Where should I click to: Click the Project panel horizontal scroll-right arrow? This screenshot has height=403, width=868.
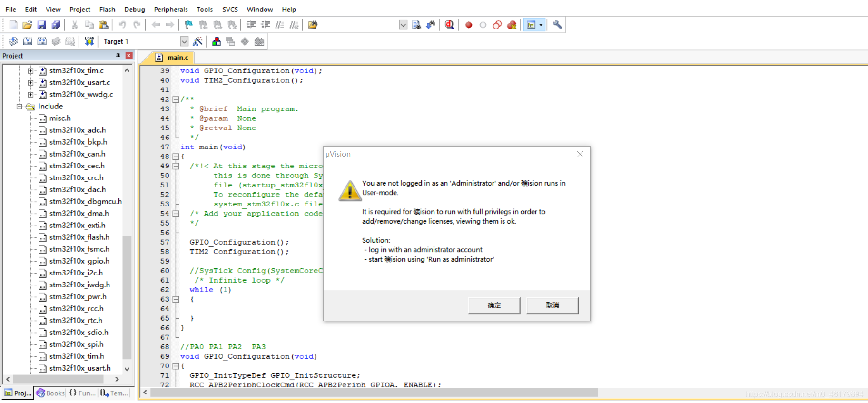tap(117, 379)
